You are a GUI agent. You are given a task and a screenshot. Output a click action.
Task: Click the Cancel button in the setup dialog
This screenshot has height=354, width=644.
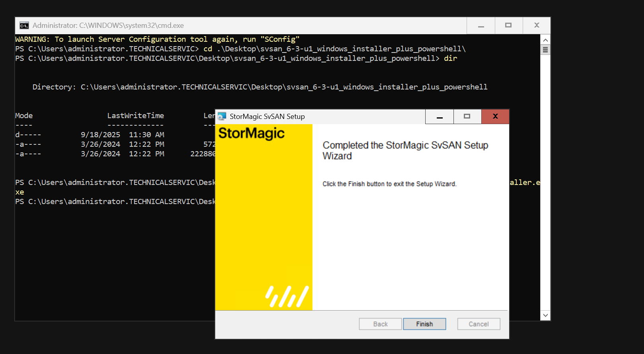click(x=479, y=324)
